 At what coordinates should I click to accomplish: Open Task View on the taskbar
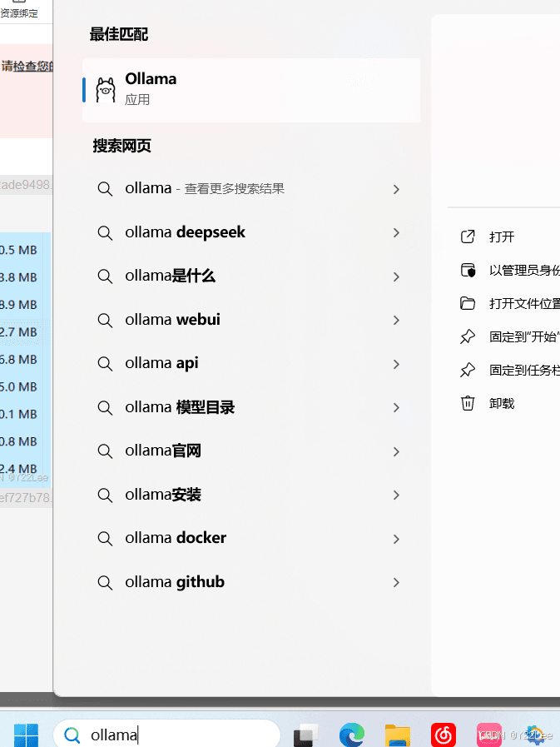[x=305, y=735]
